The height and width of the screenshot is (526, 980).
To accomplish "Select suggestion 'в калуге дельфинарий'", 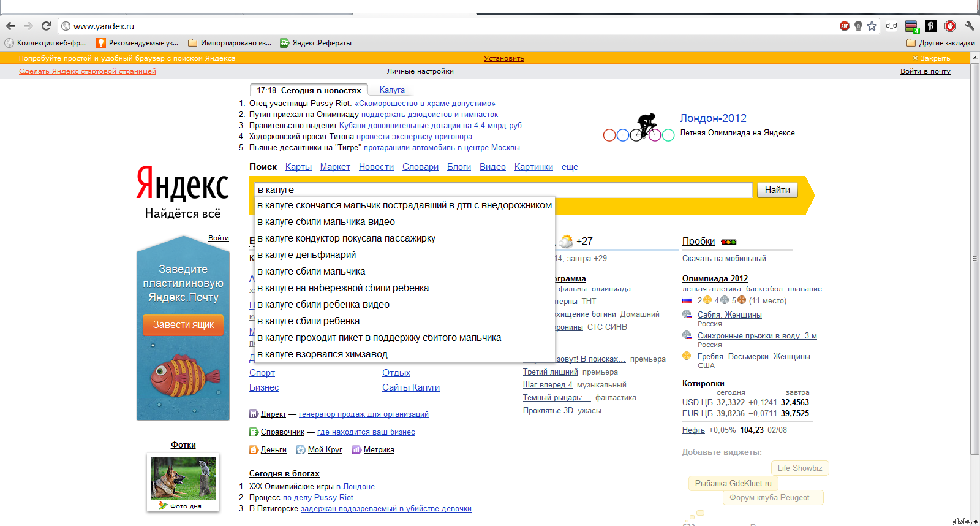I will pyautogui.click(x=404, y=255).
